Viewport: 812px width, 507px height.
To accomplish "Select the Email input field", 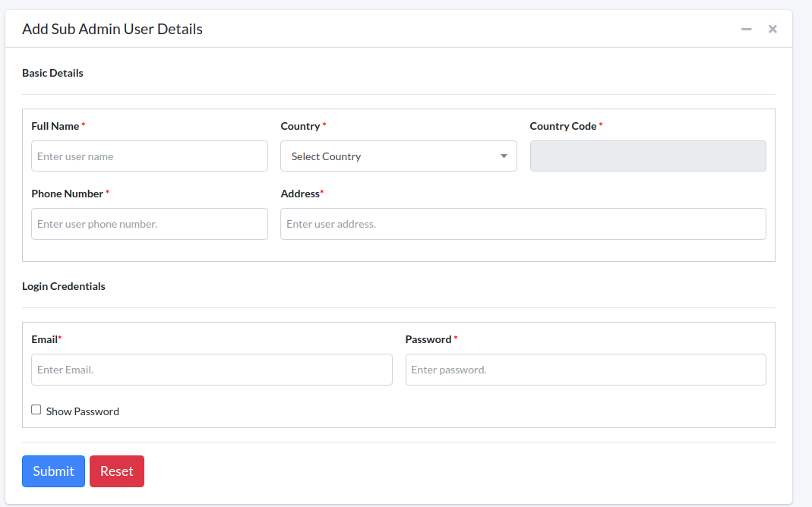I will (x=211, y=370).
